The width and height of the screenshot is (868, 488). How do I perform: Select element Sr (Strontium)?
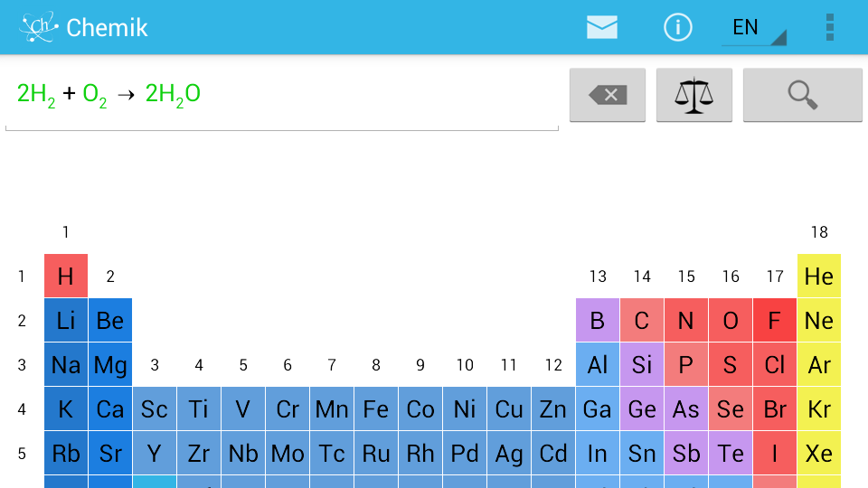point(110,453)
